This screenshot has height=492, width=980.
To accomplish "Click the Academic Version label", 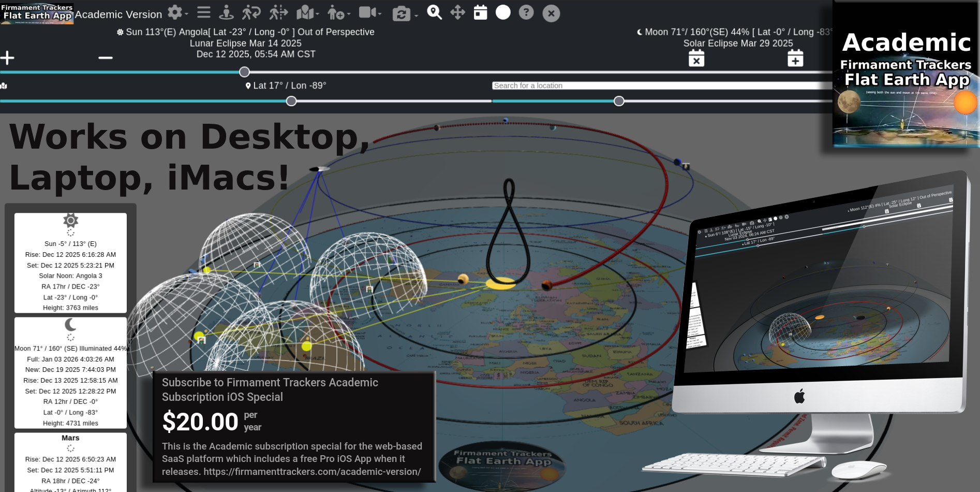I will pyautogui.click(x=118, y=15).
